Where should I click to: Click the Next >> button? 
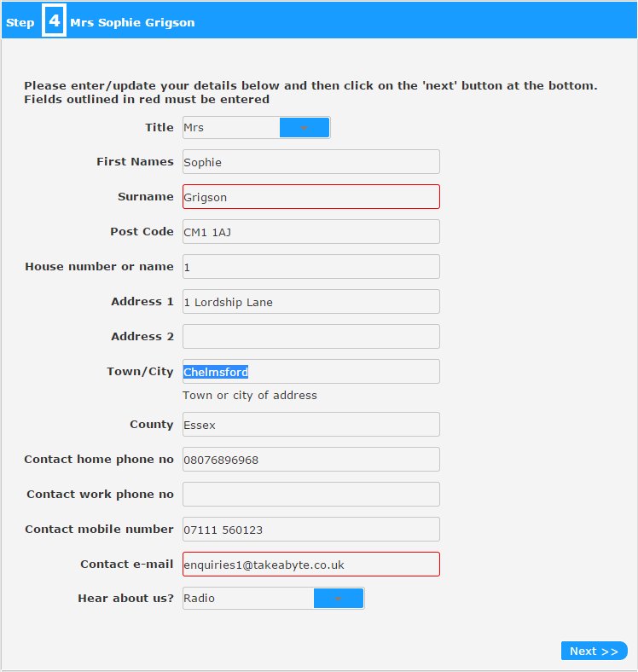pos(594,651)
